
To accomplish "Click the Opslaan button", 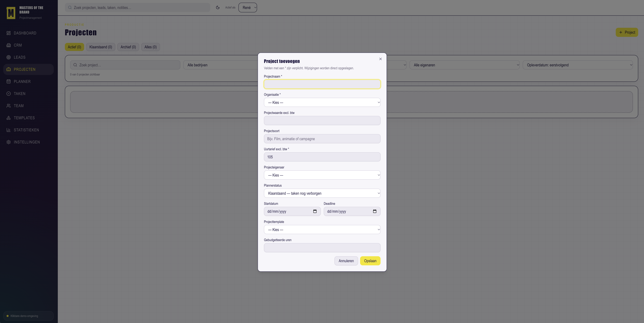I will [370, 261].
